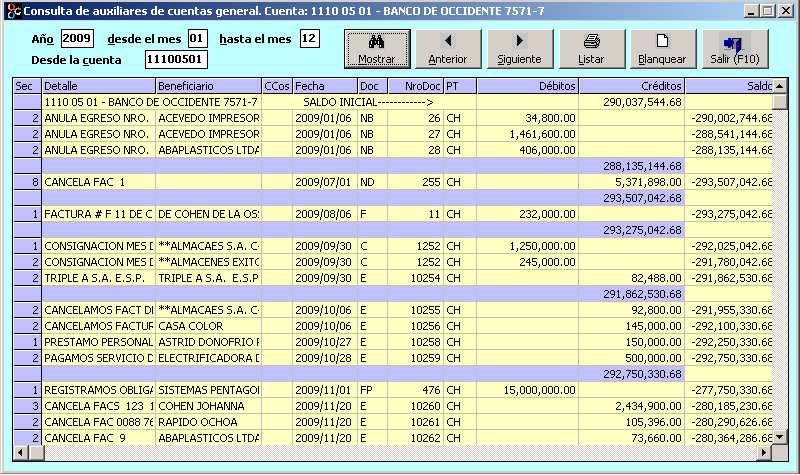The height and width of the screenshot is (475, 800).
Task: Click the vertical scrollbar up arrow
Action: click(x=780, y=86)
